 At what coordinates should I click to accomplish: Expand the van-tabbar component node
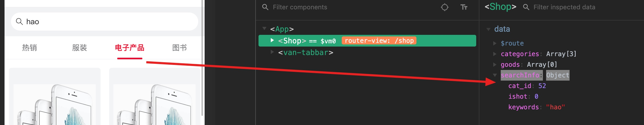(272, 52)
